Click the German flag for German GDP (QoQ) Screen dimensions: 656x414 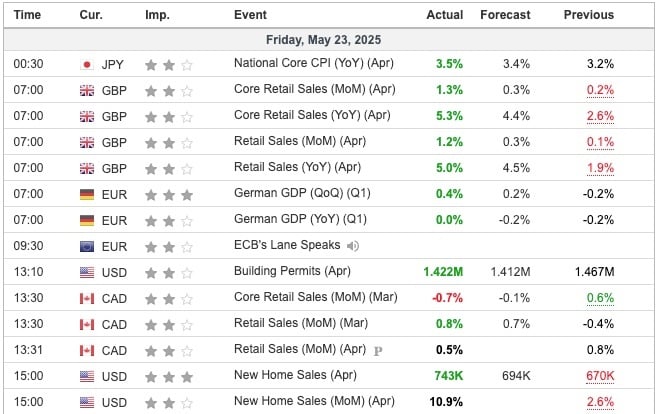pos(87,194)
